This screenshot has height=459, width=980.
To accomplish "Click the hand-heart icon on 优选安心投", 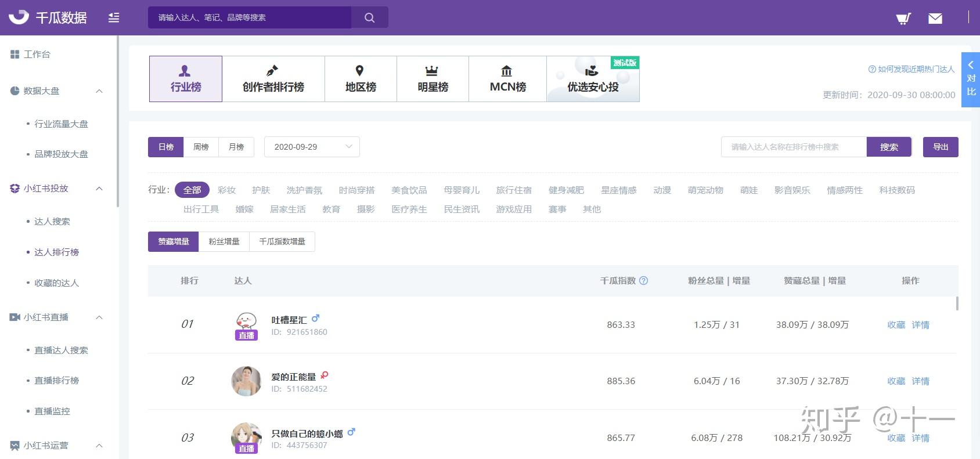I will tap(592, 71).
